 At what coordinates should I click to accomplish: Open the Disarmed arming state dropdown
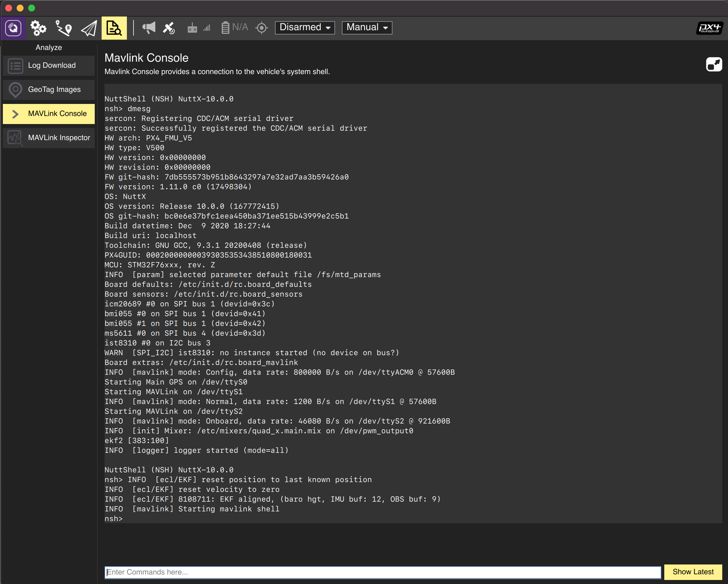305,27
